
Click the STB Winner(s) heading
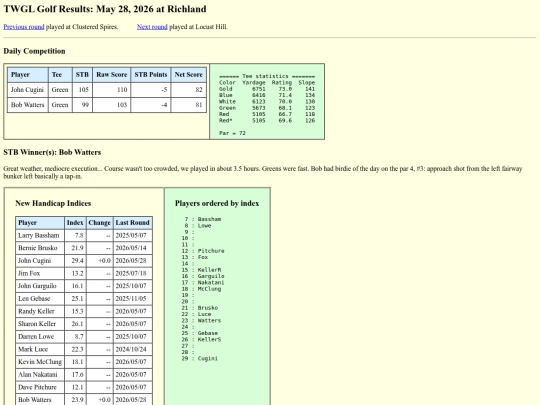[52, 152]
